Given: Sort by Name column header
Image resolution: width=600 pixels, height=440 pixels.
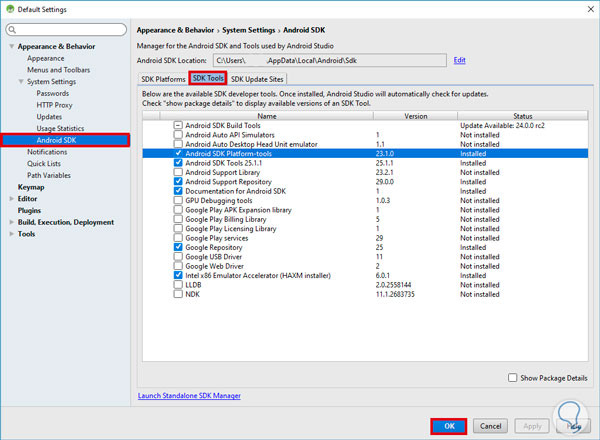Looking at the screenshot, I should (266, 116).
